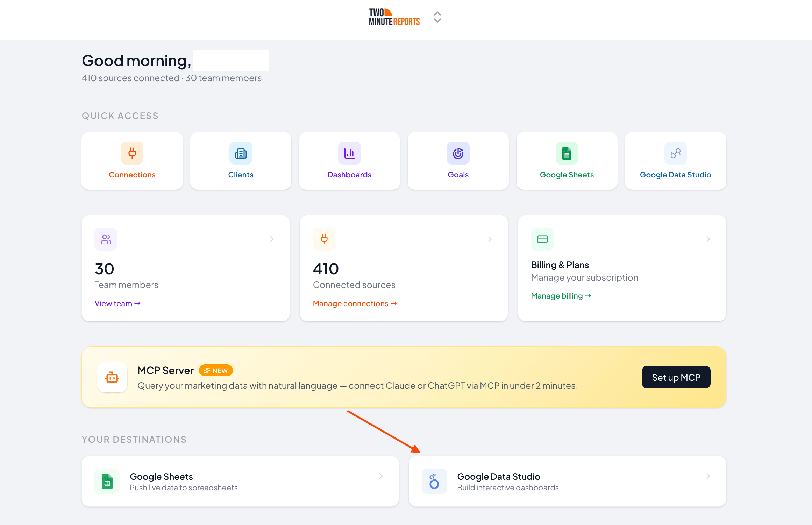The width and height of the screenshot is (812, 525).
Task: Click the '30' team members count
Action: [x=104, y=269]
